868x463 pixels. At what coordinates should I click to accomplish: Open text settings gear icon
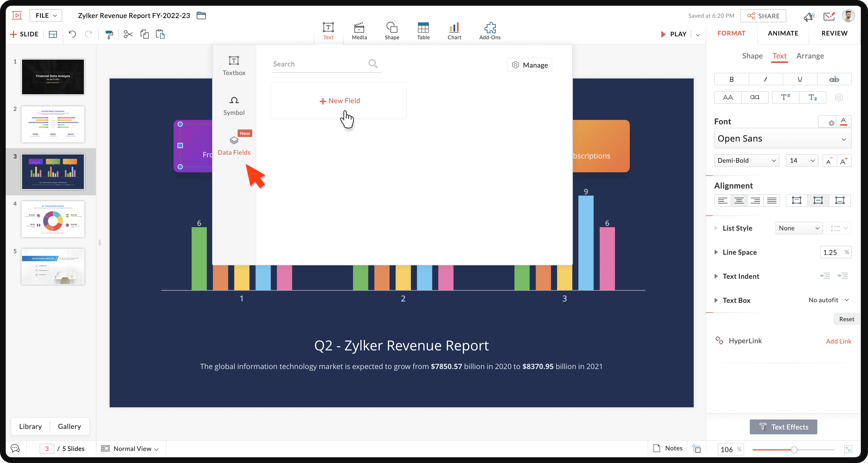click(x=839, y=97)
